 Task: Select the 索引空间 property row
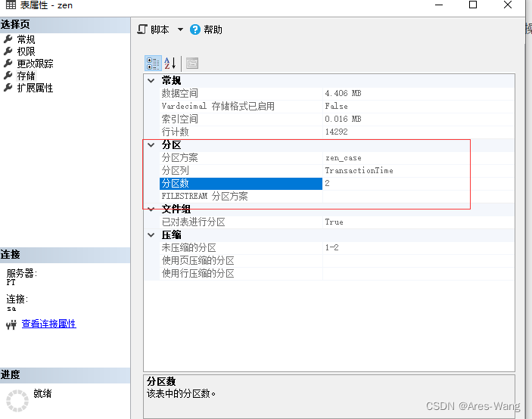tap(337, 119)
